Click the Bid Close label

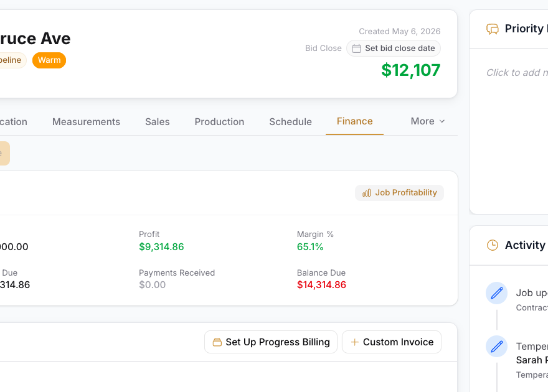323,48
